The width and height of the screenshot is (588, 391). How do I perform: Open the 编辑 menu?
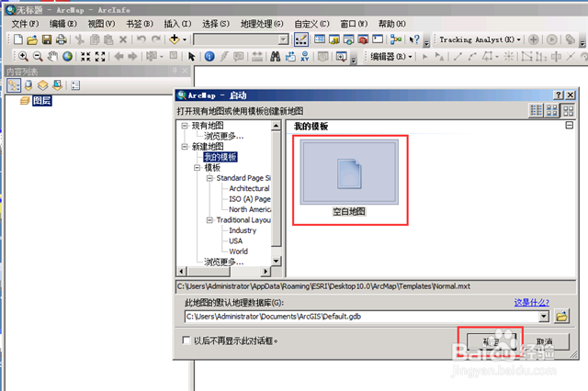[63, 24]
